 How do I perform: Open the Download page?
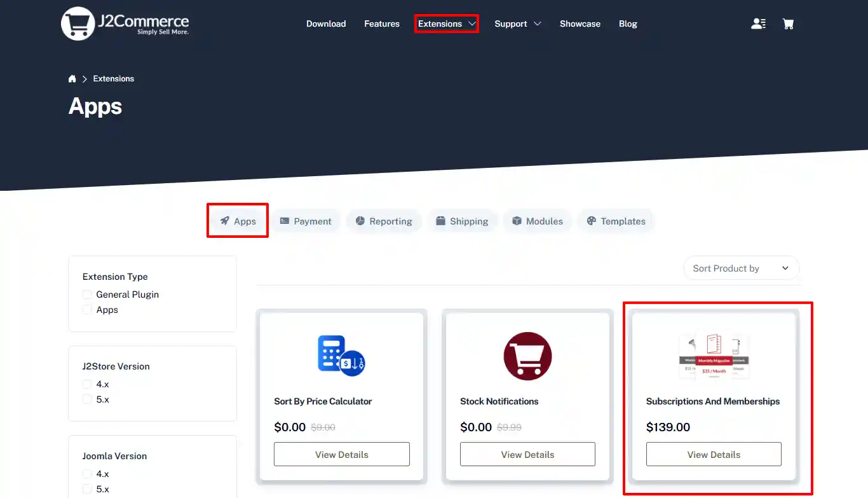(326, 24)
